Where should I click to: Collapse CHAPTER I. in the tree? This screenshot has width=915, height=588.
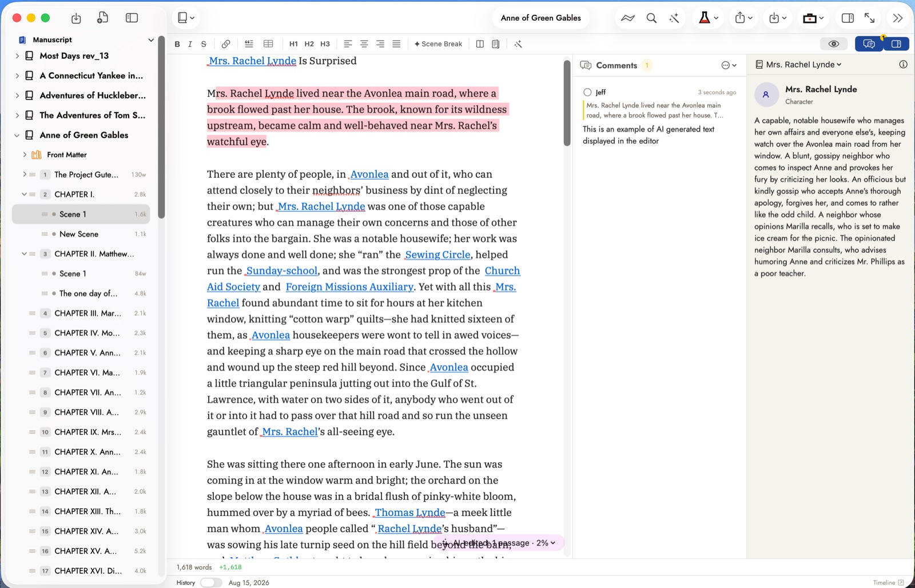point(24,194)
